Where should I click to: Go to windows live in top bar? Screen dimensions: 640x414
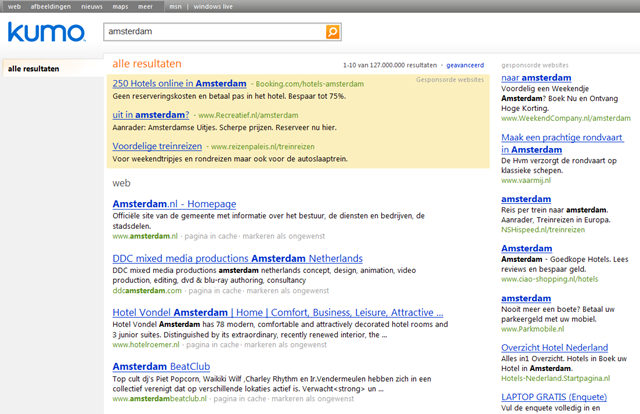coord(213,7)
